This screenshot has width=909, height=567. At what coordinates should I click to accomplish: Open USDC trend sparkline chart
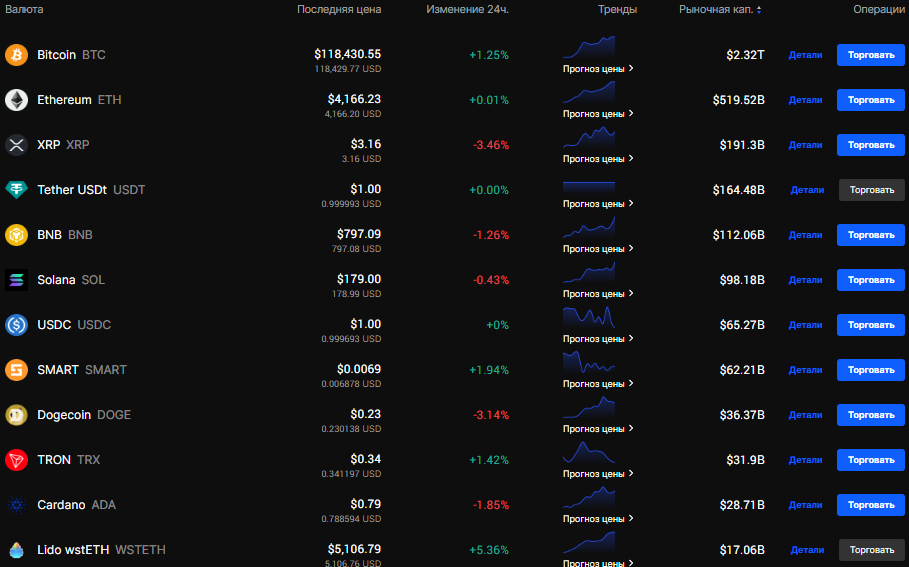589,317
